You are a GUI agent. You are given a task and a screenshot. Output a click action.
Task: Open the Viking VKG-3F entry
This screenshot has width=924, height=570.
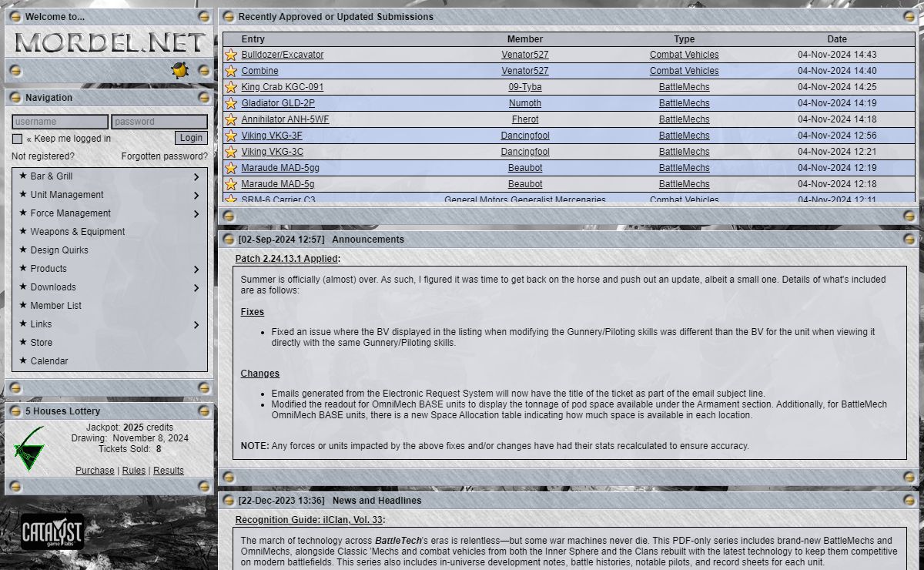(x=272, y=136)
